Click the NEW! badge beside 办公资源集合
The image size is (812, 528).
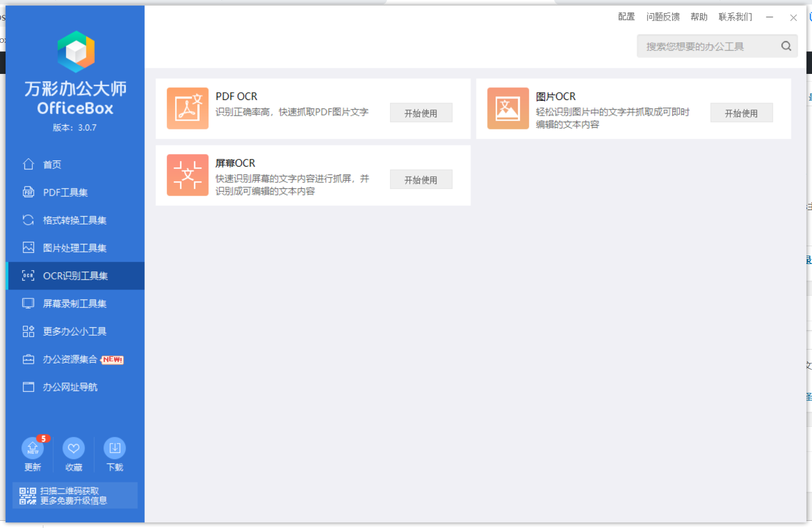(x=112, y=360)
